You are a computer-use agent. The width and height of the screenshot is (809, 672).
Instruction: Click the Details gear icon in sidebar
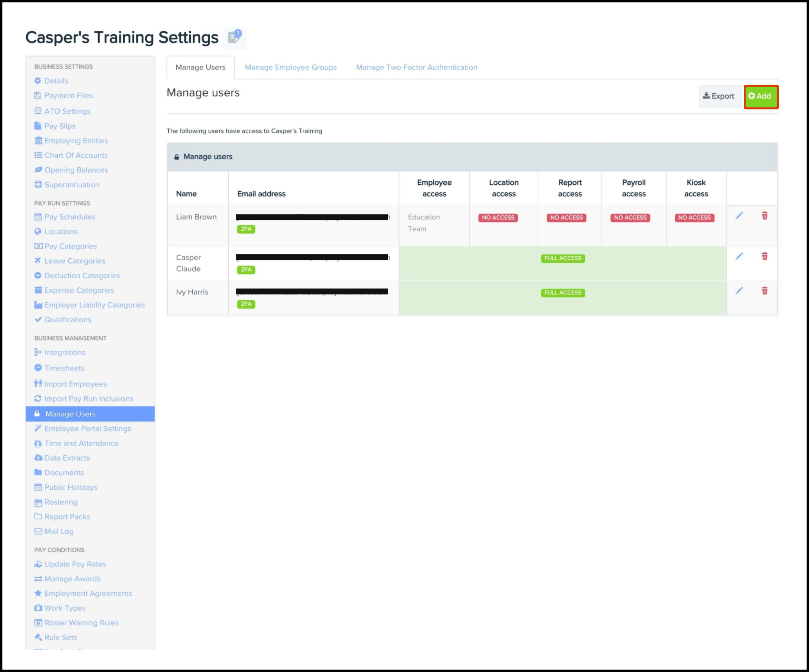coord(38,81)
